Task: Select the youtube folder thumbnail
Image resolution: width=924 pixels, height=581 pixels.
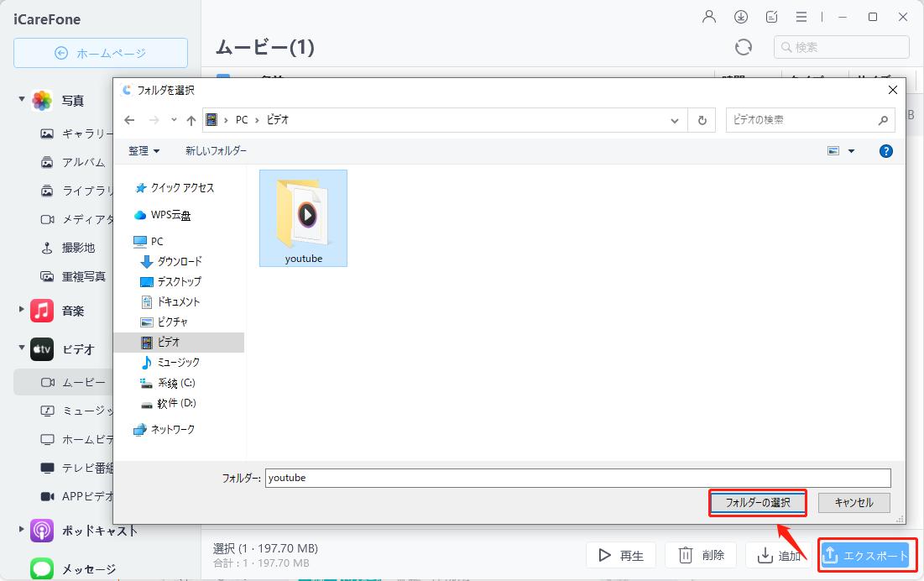Action: click(304, 218)
